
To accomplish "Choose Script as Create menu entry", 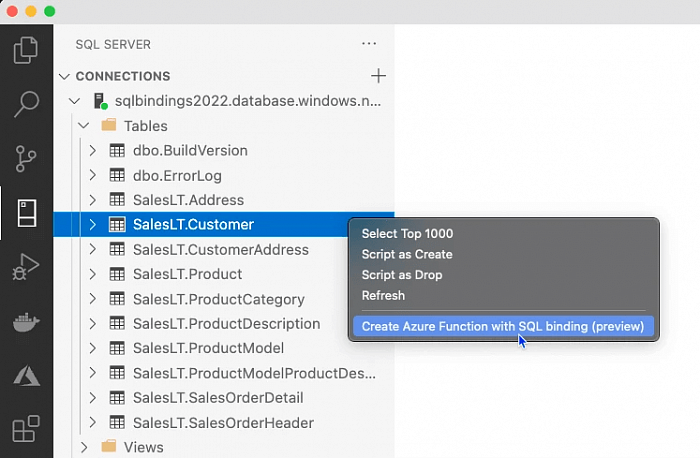I will click(407, 254).
